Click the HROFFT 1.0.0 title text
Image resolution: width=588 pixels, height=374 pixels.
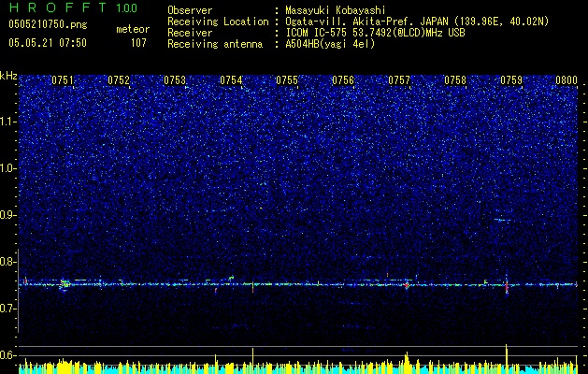(x=73, y=7)
